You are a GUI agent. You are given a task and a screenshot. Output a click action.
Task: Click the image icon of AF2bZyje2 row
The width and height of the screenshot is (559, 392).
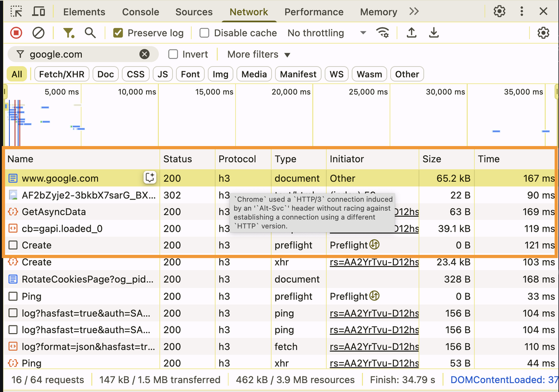click(x=13, y=195)
